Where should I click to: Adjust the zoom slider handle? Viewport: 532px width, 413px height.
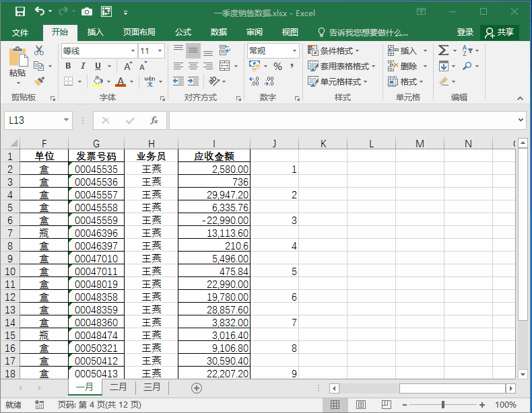[442, 404]
